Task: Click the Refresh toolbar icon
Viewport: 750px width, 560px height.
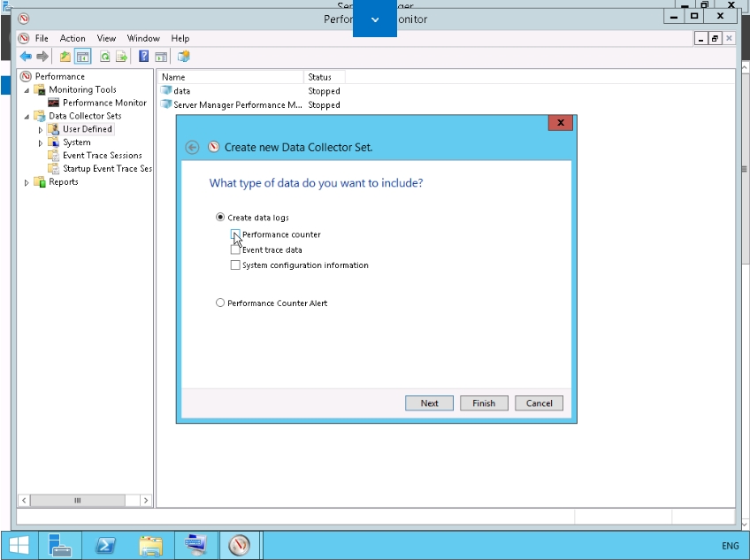Action: (105, 57)
